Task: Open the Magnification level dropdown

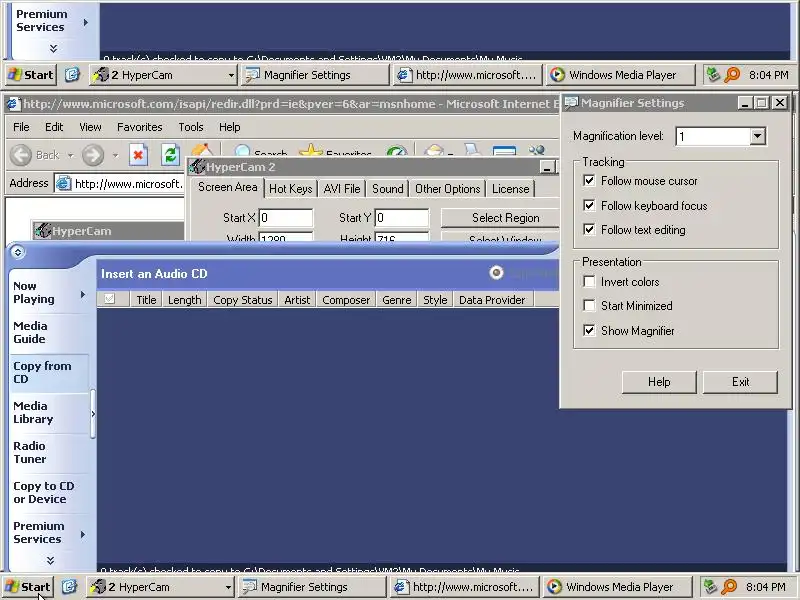Action: (x=757, y=136)
